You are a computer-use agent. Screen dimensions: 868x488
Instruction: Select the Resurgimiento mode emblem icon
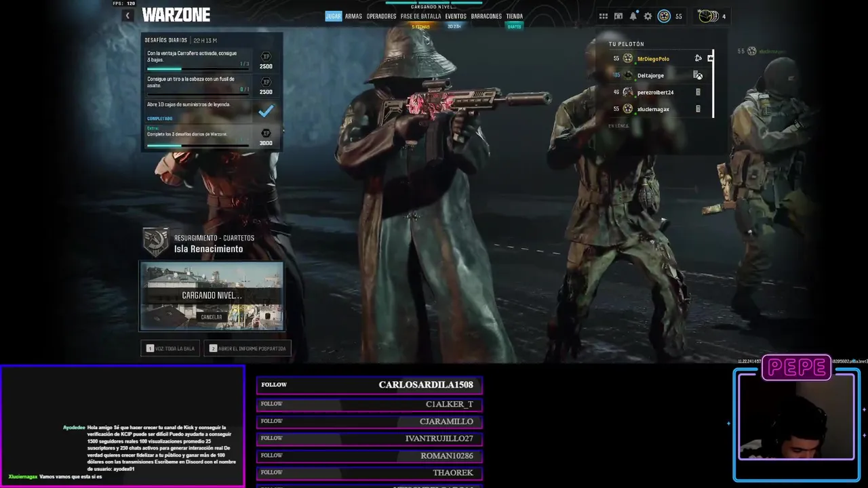(x=155, y=242)
